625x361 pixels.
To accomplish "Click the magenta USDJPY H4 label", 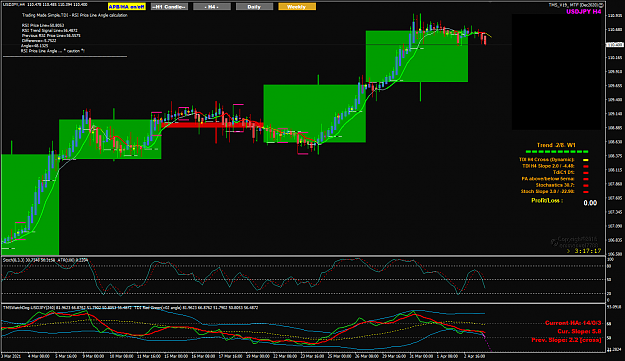I will tap(584, 12).
